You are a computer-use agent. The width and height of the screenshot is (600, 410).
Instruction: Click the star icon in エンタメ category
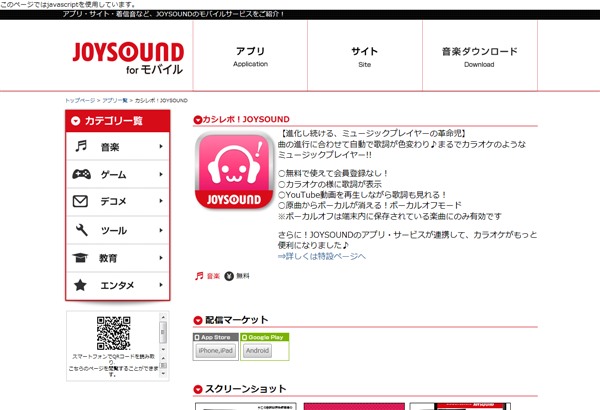coord(80,285)
